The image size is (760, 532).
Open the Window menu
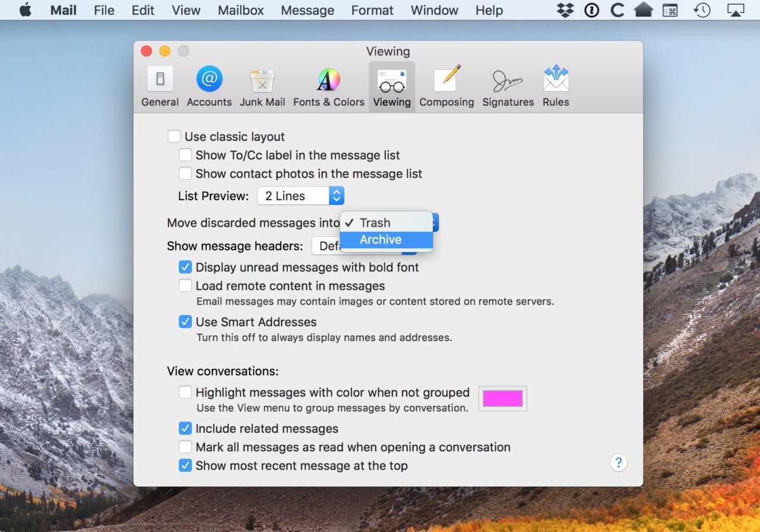[x=436, y=10]
